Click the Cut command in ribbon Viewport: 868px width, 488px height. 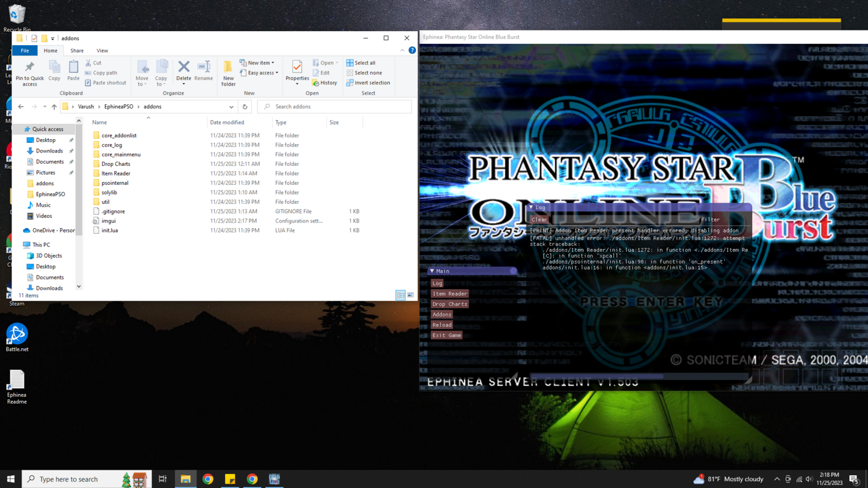pyautogui.click(x=93, y=63)
